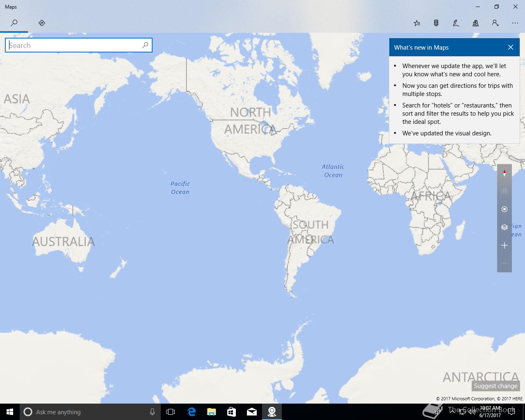
Task: Open the Windows Start menu
Action: (10, 412)
